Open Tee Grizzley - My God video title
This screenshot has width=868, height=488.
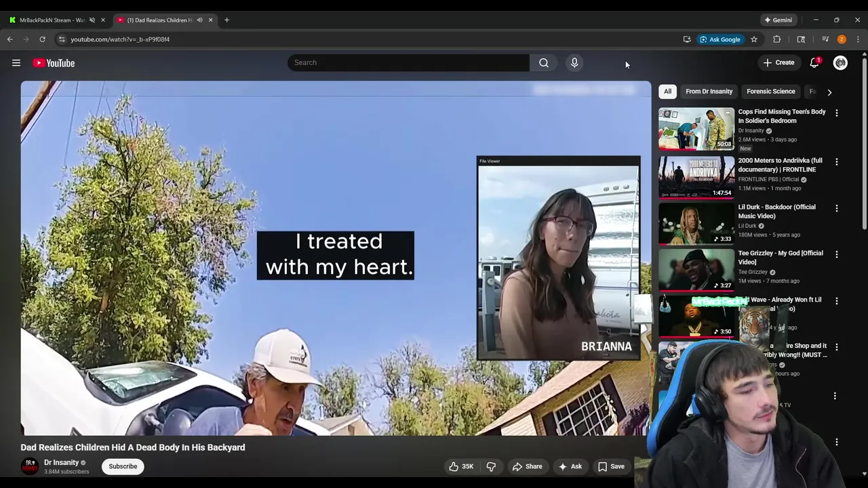pyautogui.click(x=781, y=258)
